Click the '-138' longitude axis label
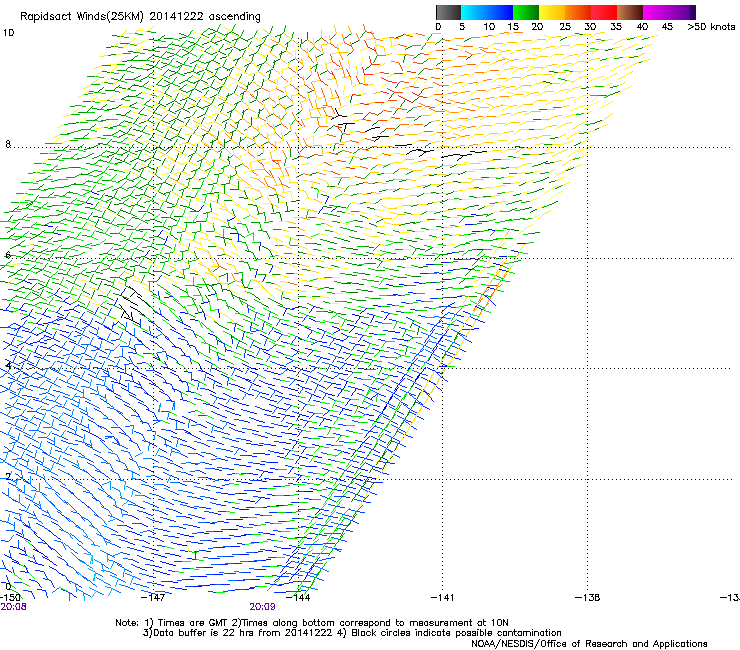This screenshot has height=650, width=740. (x=588, y=598)
